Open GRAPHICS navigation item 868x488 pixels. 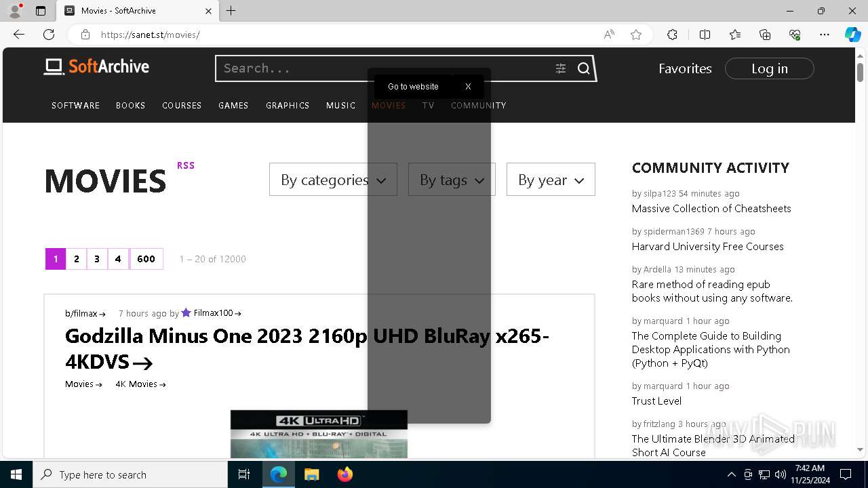coord(288,106)
